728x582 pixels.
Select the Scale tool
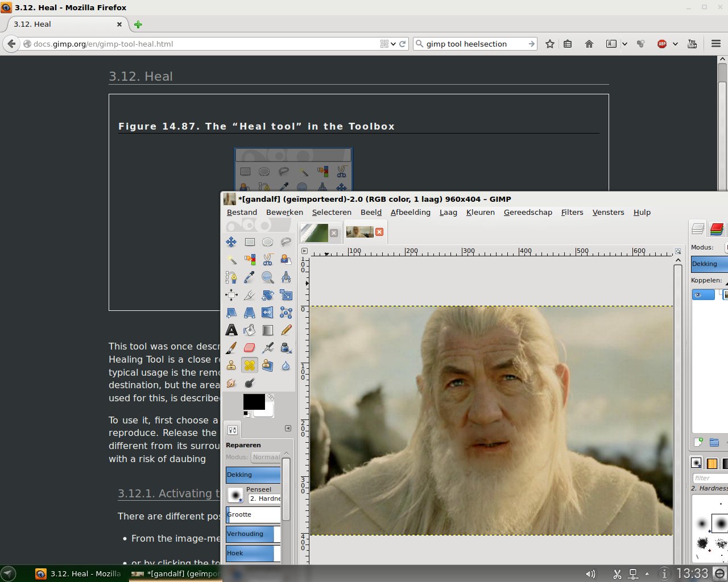click(286, 295)
